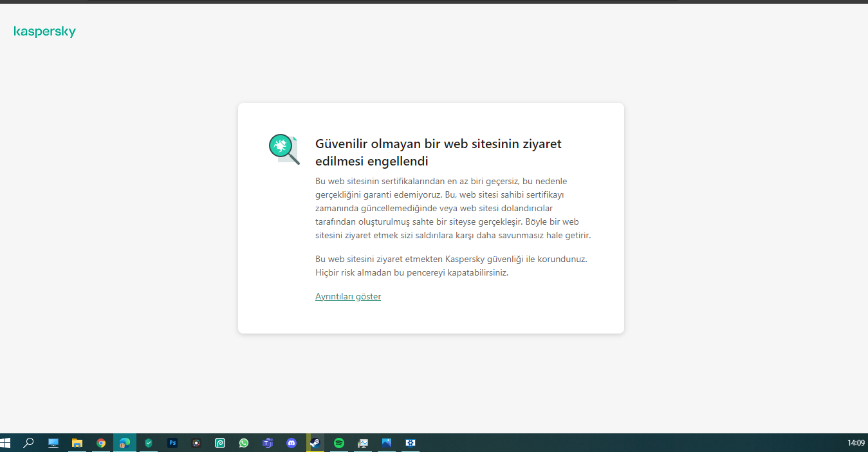This screenshot has width=868, height=452.
Task: Open Microsoft Teams from taskbar
Action: click(x=268, y=443)
